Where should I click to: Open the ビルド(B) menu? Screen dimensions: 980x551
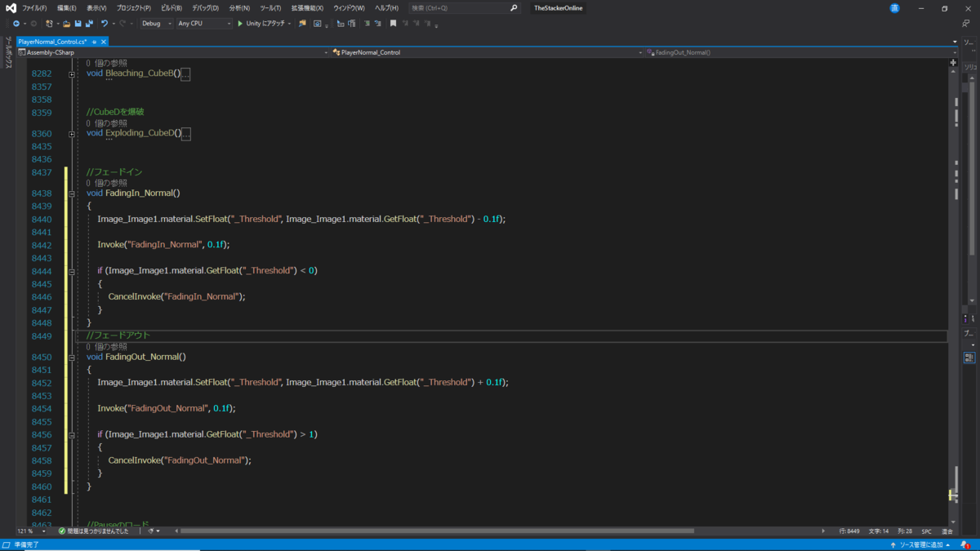(171, 8)
